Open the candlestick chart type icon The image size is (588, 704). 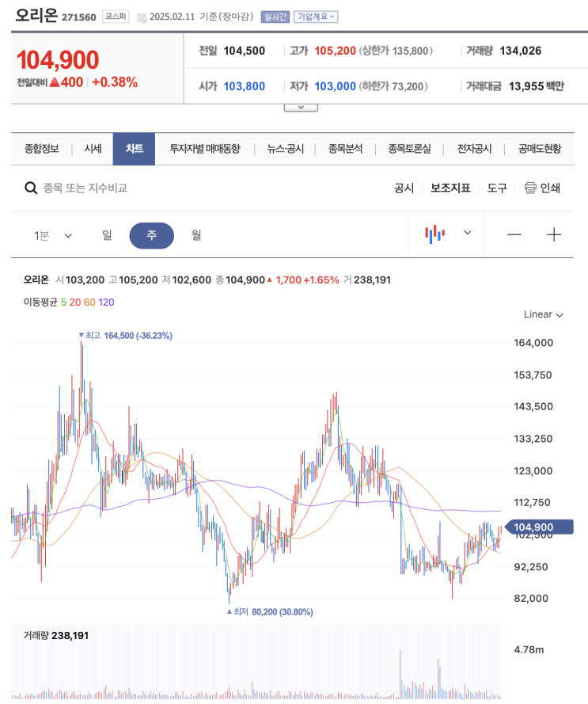(434, 234)
